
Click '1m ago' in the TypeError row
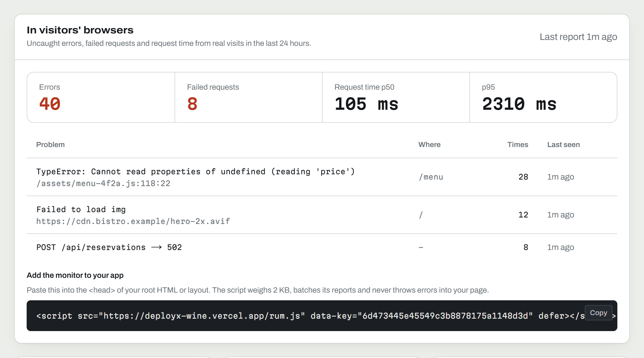[x=561, y=177]
